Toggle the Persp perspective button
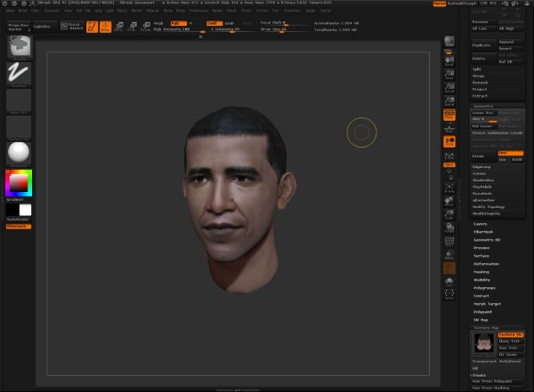 pos(449,115)
